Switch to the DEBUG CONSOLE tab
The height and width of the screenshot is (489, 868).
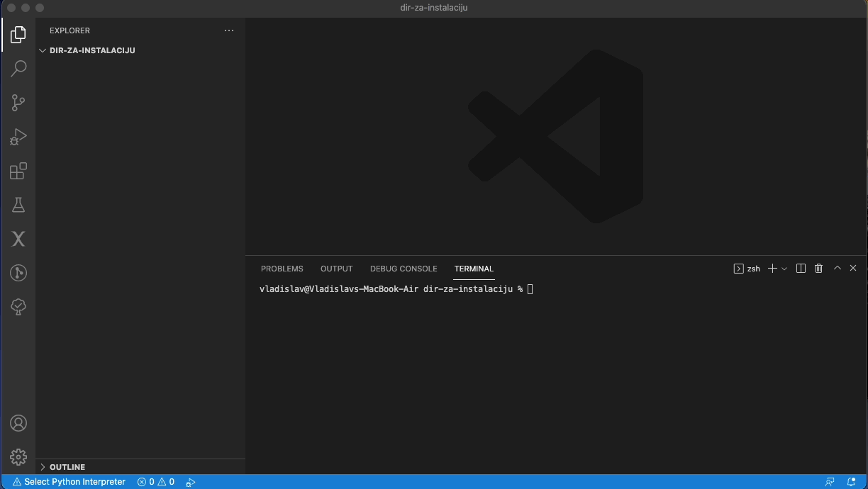[404, 269]
